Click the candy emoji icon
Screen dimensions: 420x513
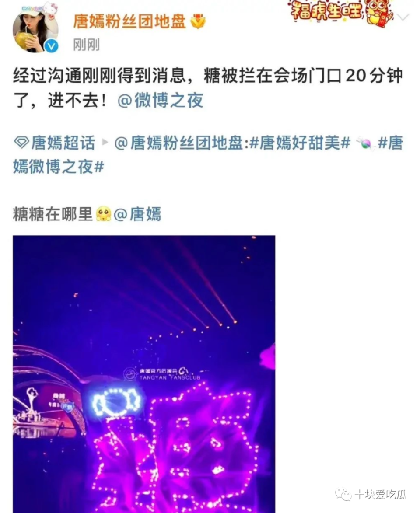pyautogui.click(x=365, y=143)
